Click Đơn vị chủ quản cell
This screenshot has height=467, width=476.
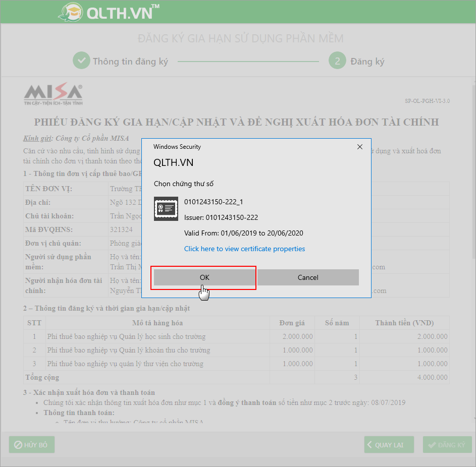click(66, 243)
